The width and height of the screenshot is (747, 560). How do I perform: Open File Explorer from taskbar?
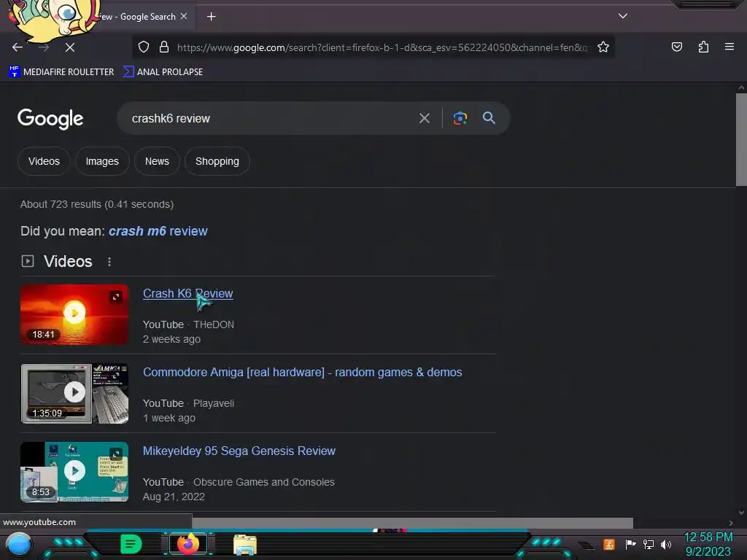[x=245, y=545]
